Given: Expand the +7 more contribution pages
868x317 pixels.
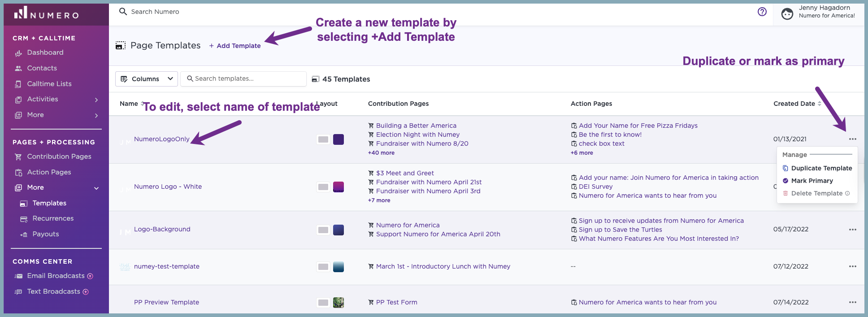Looking at the screenshot, I should point(379,200).
